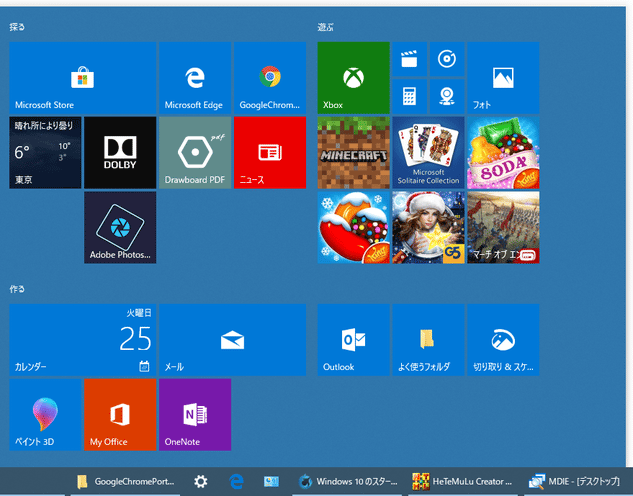Open the webcam small tile
The width and height of the screenshot is (633, 496).
point(447,96)
